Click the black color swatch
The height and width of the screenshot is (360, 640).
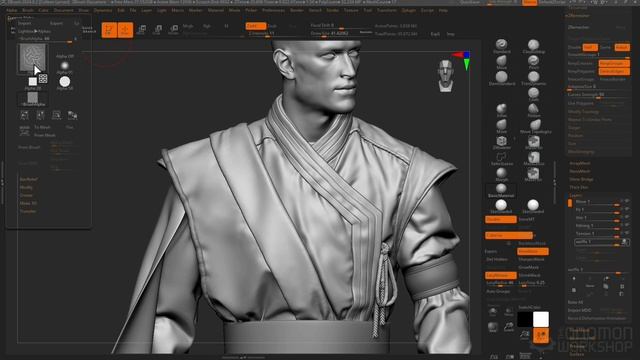[525, 319]
